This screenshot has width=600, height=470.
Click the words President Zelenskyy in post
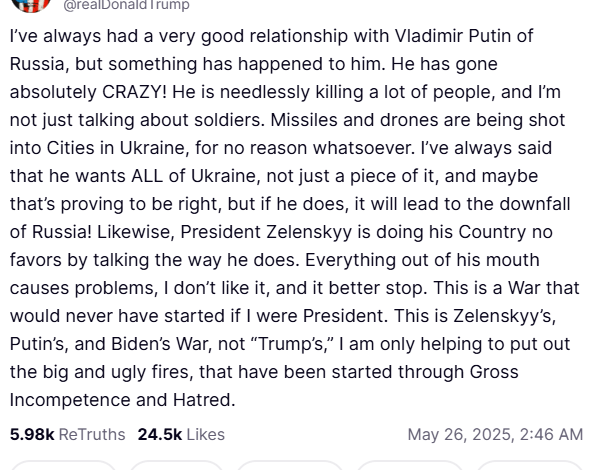tap(266, 232)
